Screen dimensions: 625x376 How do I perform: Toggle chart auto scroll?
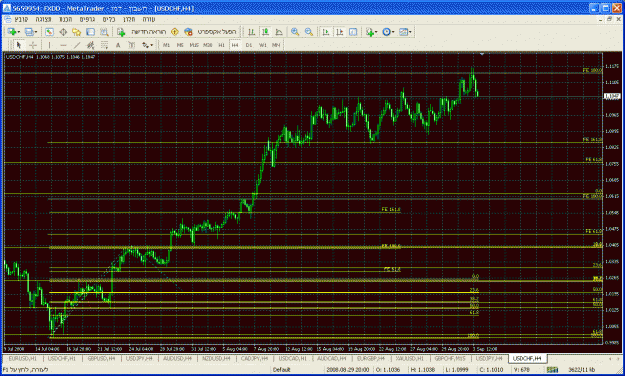326,32
